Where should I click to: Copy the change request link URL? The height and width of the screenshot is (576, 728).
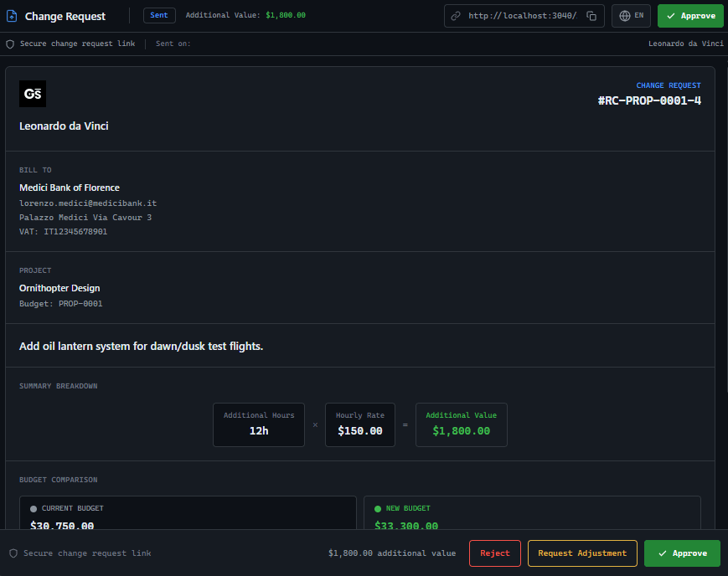pos(591,16)
